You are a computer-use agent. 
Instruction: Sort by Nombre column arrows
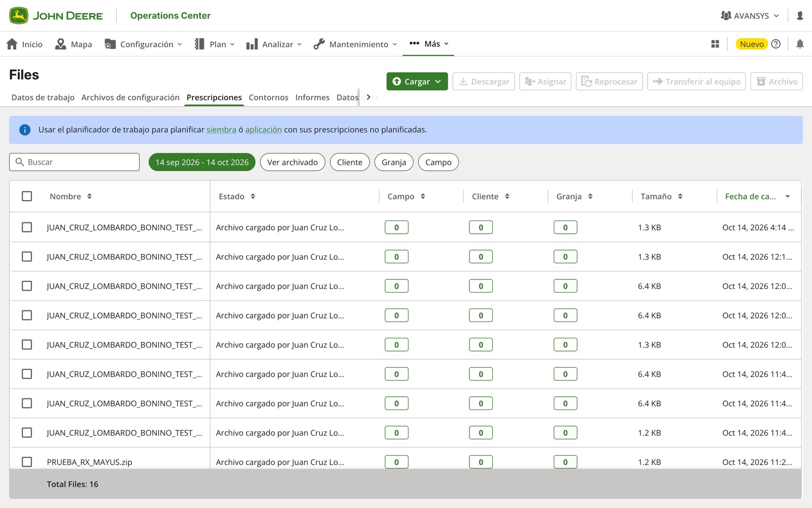point(89,197)
